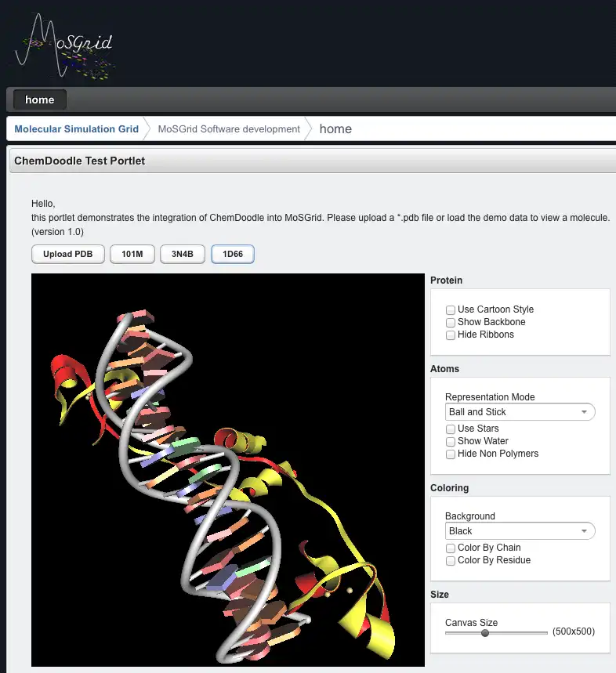
Task: Click the Representation Mode label
Action: [490, 397]
